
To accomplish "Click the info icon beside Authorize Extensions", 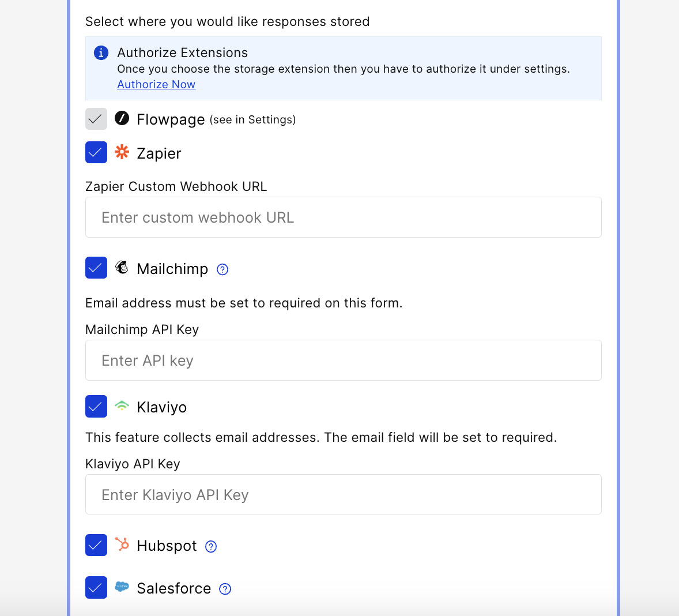I will point(101,53).
